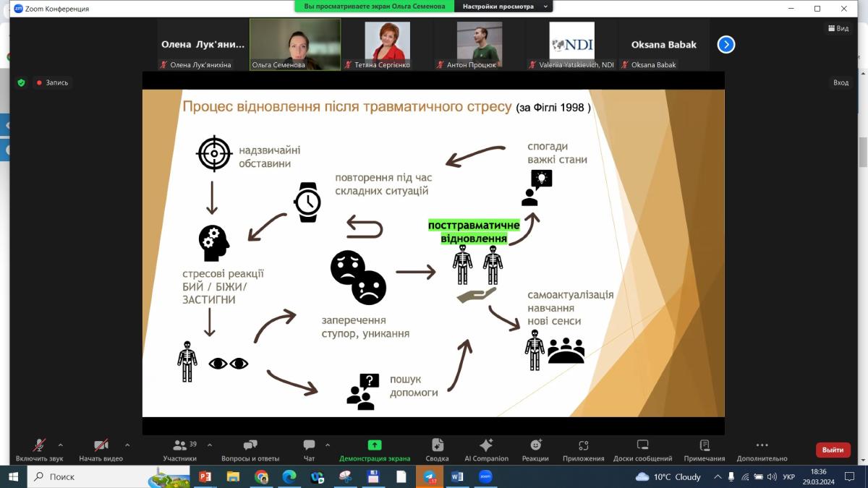Open the Сводка summary tool
The image size is (868, 488).
click(438, 450)
